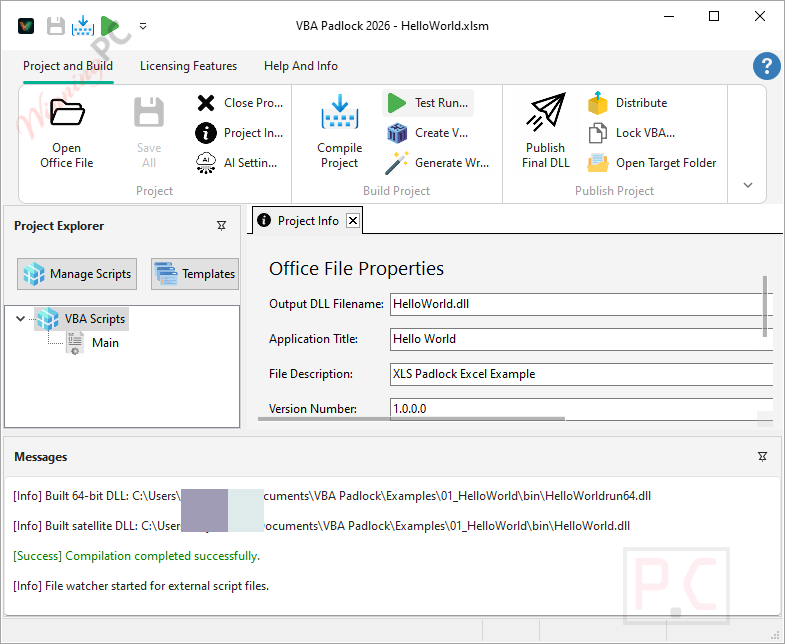The width and height of the screenshot is (785, 644).
Task: Click the Output DLL Filename field
Action: click(x=580, y=304)
